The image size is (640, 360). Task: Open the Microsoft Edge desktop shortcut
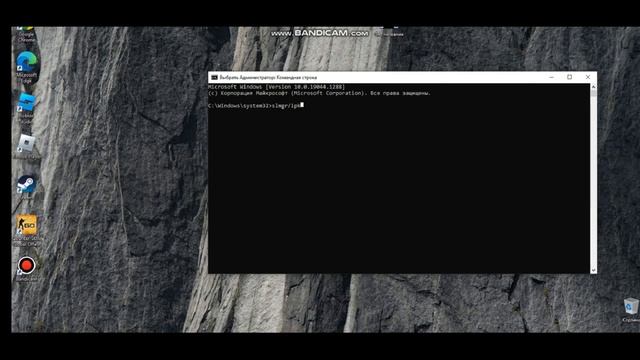click(x=27, y=62)
